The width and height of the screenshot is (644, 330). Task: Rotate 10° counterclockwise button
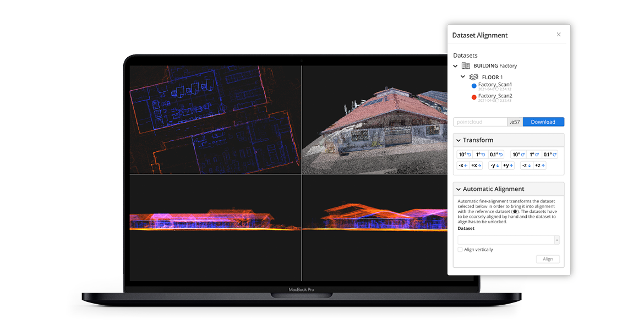pyautogui.click(x=465, y=155)
